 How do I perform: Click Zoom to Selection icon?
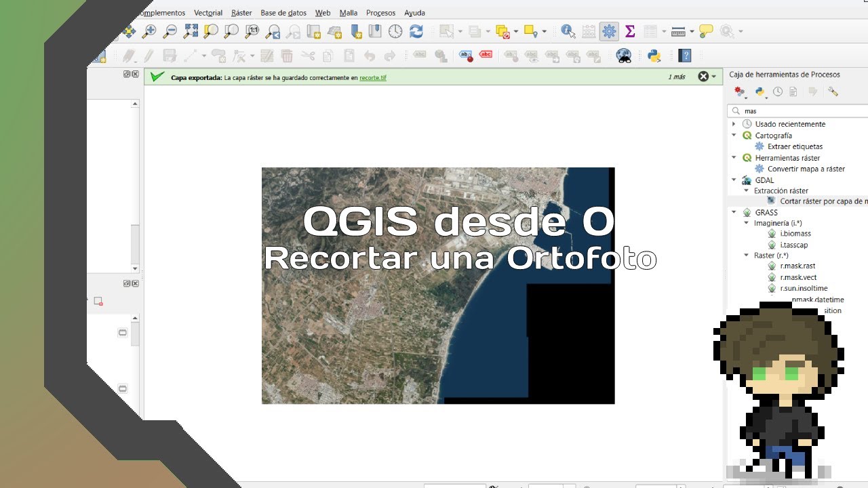point(211,31)
